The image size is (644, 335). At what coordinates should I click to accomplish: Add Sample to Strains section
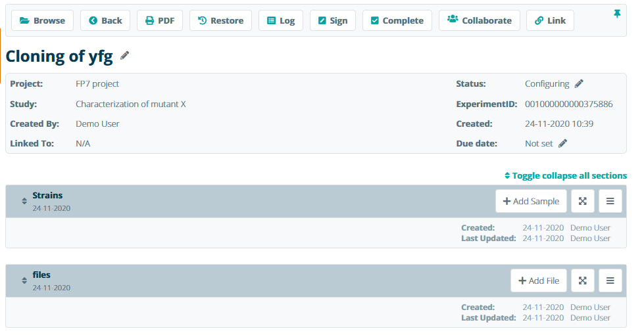tap(531, 201)
